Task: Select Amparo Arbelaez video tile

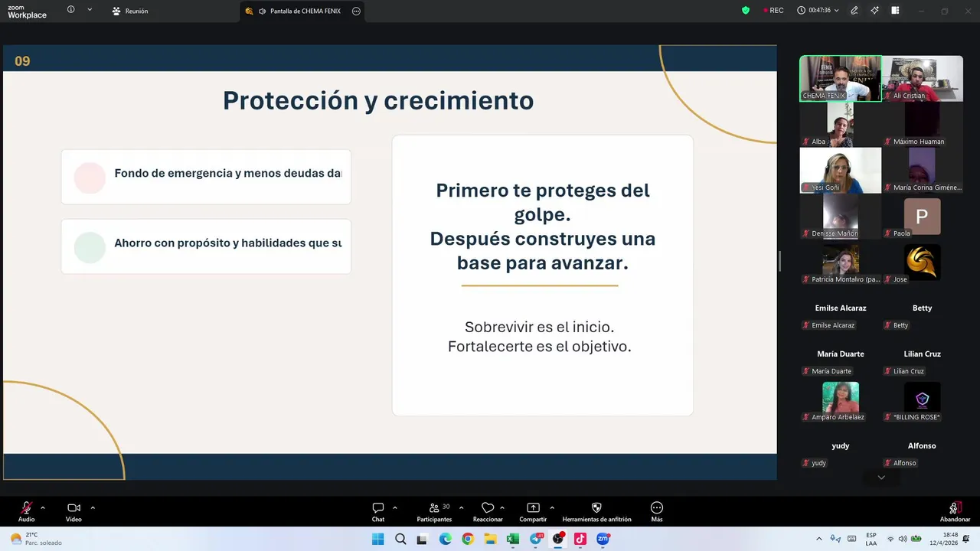Action: [x=841, y=399]
